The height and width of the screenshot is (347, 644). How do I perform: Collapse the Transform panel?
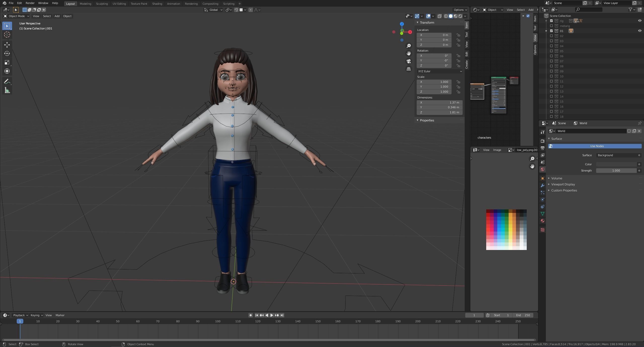[427, 22]
